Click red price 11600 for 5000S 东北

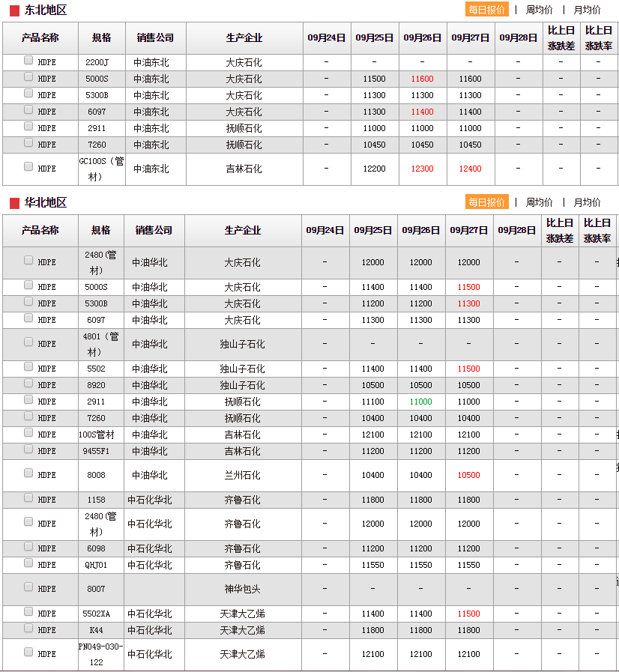click(422, 79)
